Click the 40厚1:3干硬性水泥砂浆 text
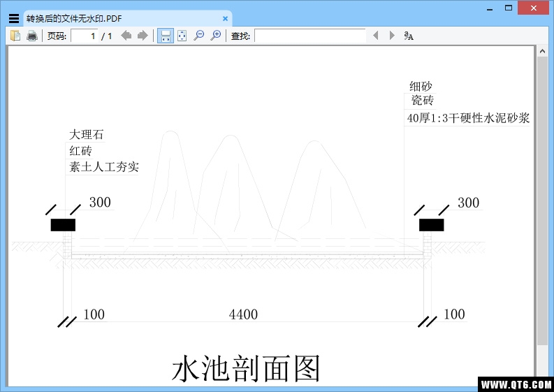 tap(468, 117)
